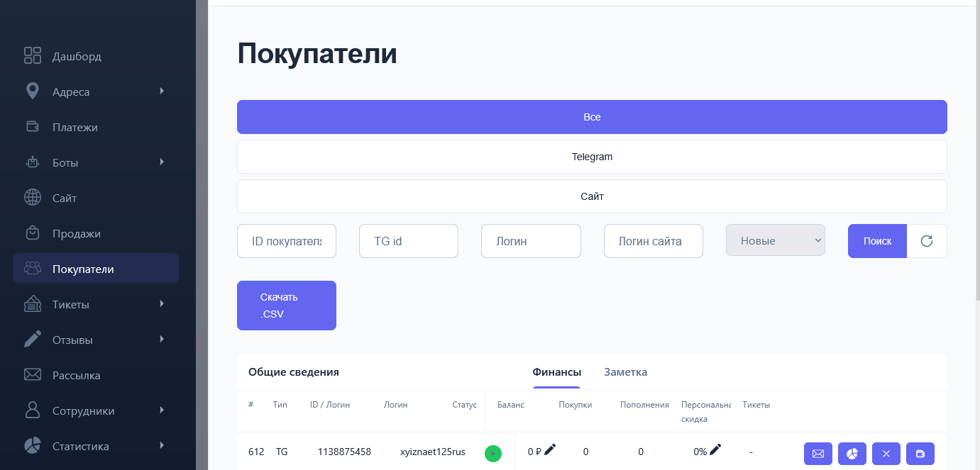Open Дашборд from the sidebar
Image resolution: width=980 pixels, height=470 pixels.
[77, 56]
